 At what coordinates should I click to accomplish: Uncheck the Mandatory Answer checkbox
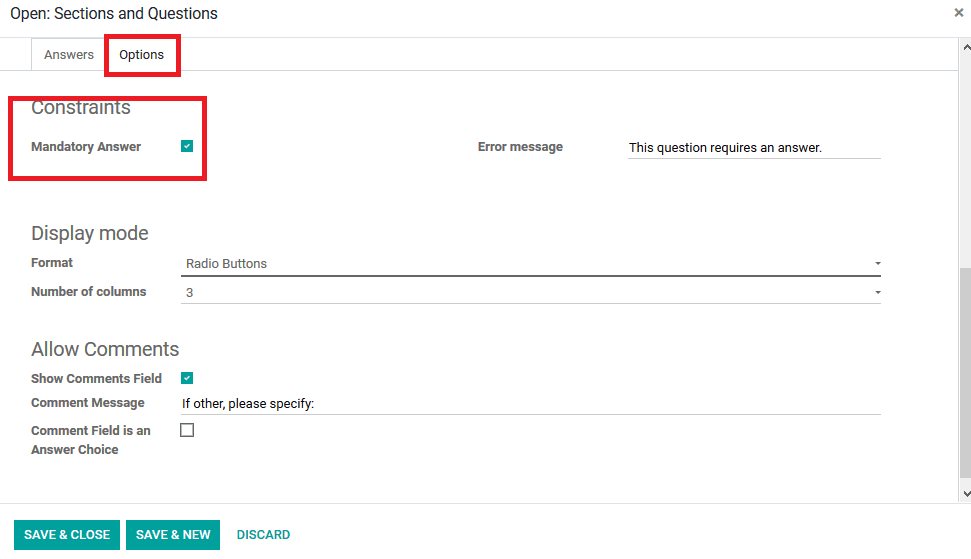[x=187, y=146]
